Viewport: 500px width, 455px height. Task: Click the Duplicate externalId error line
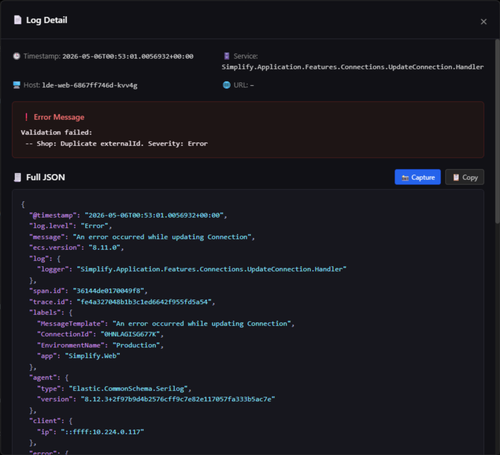117,144
